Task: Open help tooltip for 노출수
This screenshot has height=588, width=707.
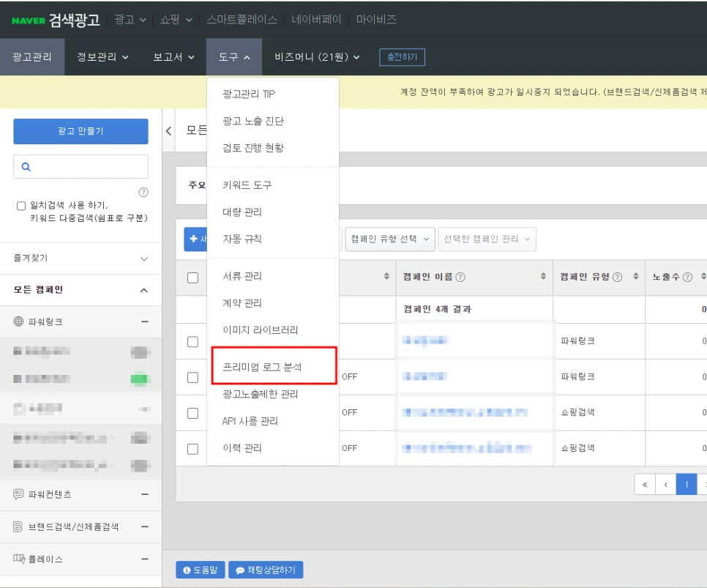Action: [687, 277]
